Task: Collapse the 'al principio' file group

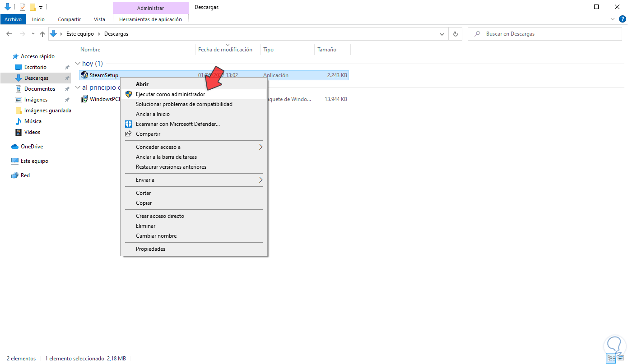Action: [78, 88]
